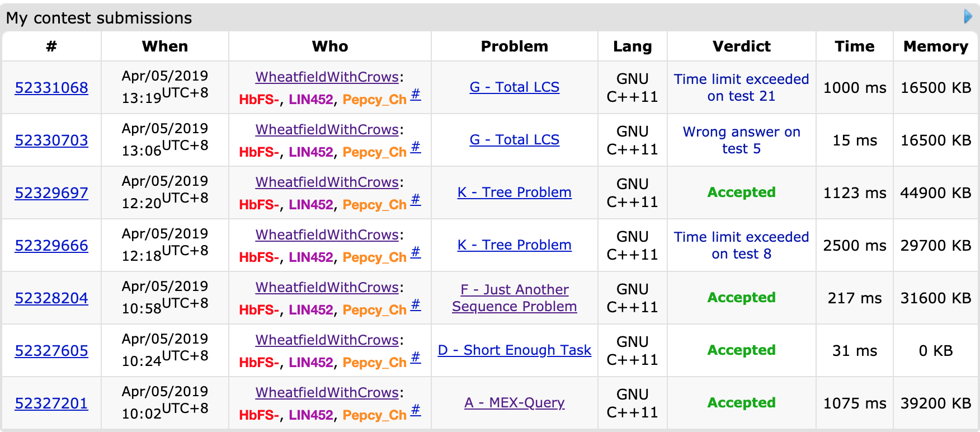Open K - Tree Problem in accepted row
980x432 pixels.
(x=514, y=192)
